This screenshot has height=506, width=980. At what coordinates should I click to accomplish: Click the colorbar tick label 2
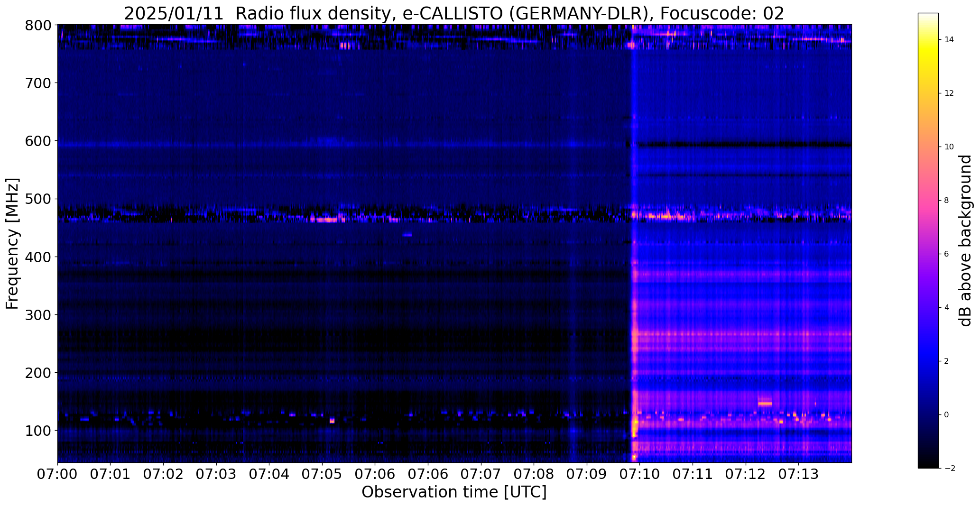(x=947, y=361)
